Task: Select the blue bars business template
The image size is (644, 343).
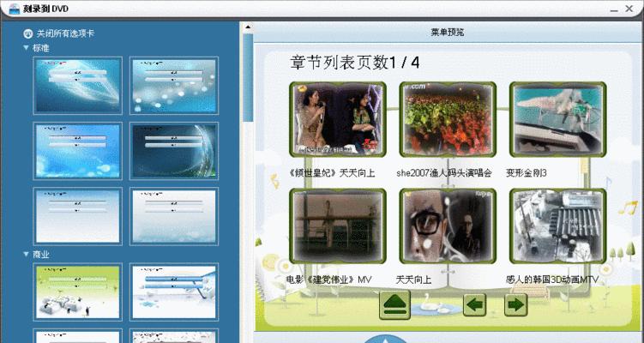Action: 174,292
